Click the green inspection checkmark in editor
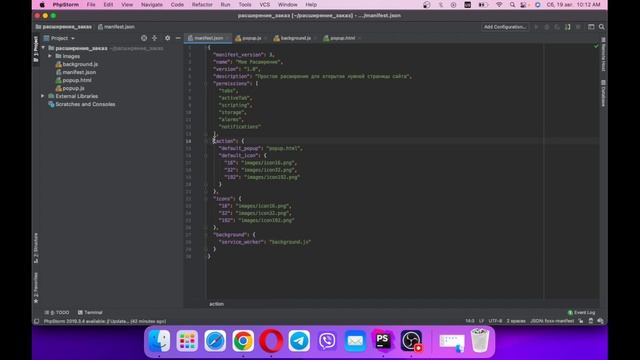The height and width of the screenshot is (360, 640). pos(596,47)
